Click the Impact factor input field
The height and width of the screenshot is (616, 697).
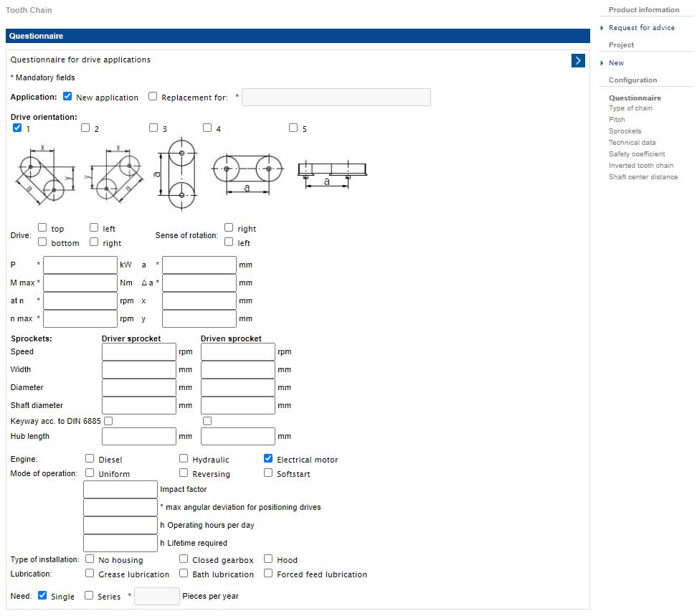pyautogui.click(x=120, y=489)
